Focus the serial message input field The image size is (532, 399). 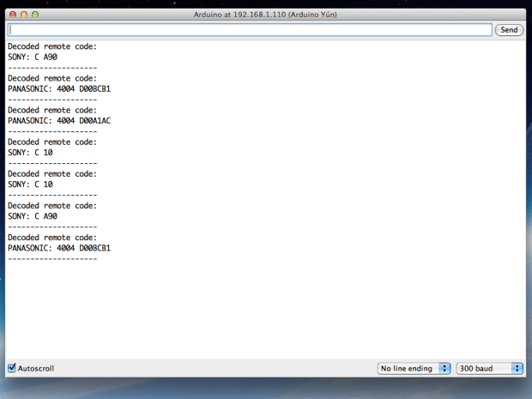[x=250, y=30]
